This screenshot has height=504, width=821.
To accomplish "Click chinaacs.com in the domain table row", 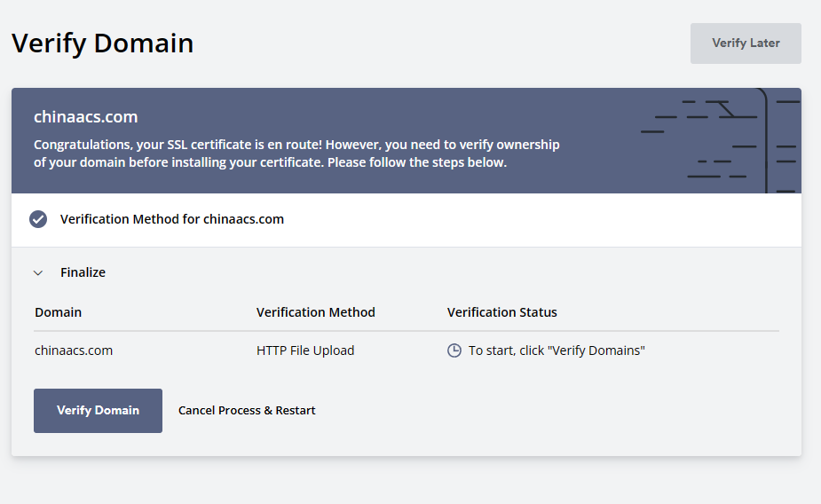I will click(x=74, y=350).
